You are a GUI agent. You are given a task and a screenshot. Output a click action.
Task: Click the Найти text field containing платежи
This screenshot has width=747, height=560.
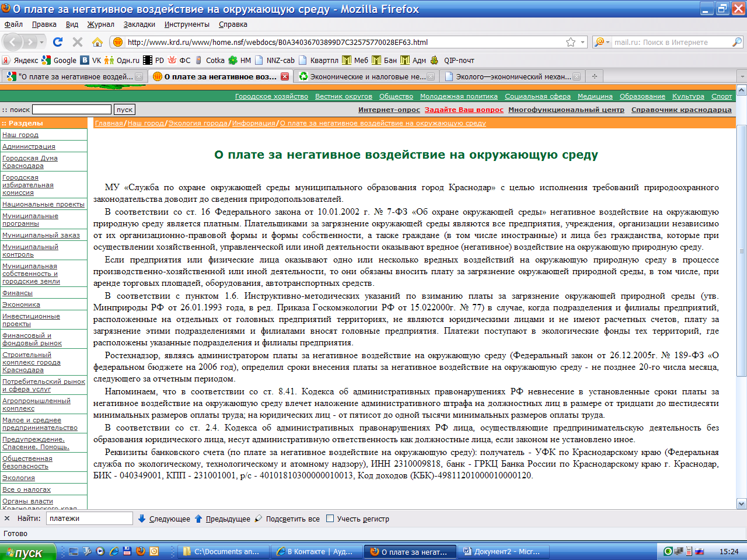tap(89, 519)
